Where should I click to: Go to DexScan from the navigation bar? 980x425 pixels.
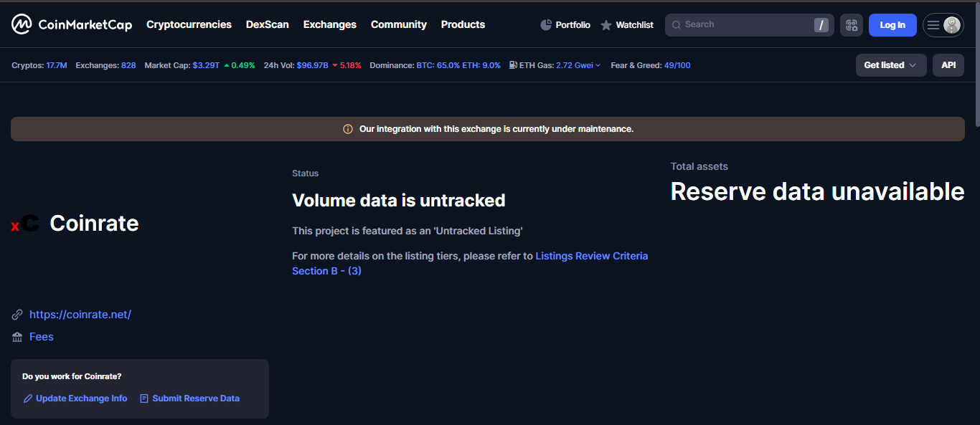(x=267, y=24)
